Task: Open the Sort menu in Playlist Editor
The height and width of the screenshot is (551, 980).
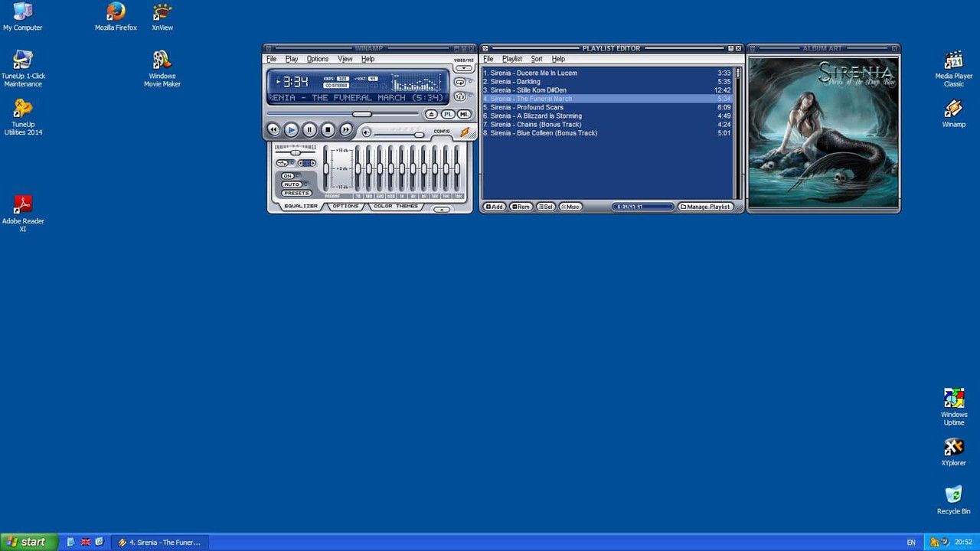Action: [537, 59]
